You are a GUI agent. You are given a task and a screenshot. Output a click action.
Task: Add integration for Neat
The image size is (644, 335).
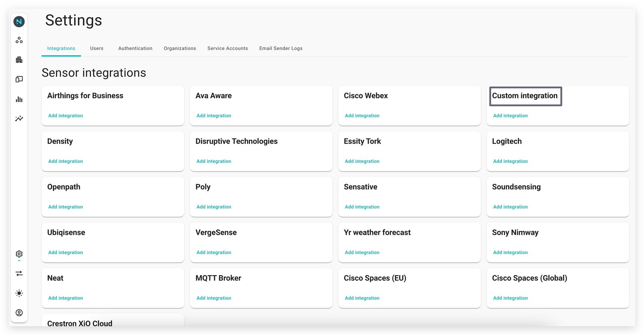tap(66, 298)
